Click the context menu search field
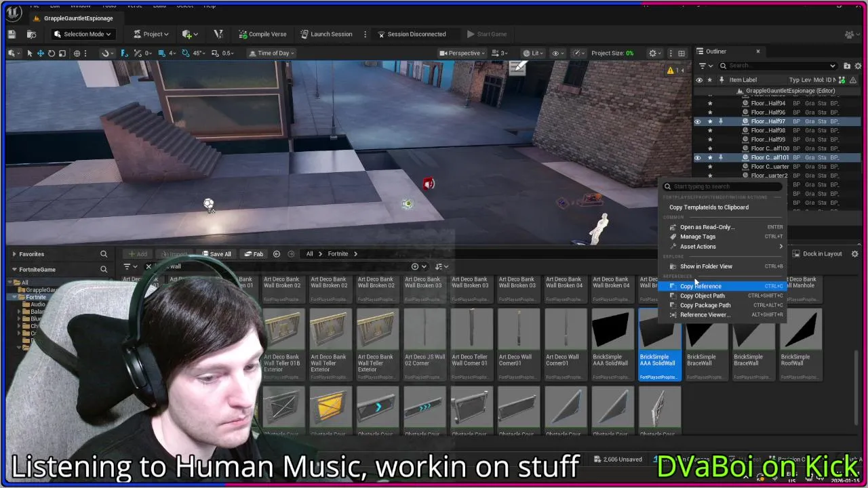 point(722,186)
